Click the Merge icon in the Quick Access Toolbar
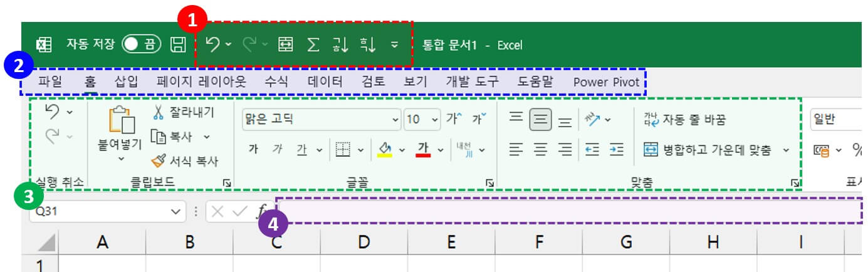 (286, 44)
